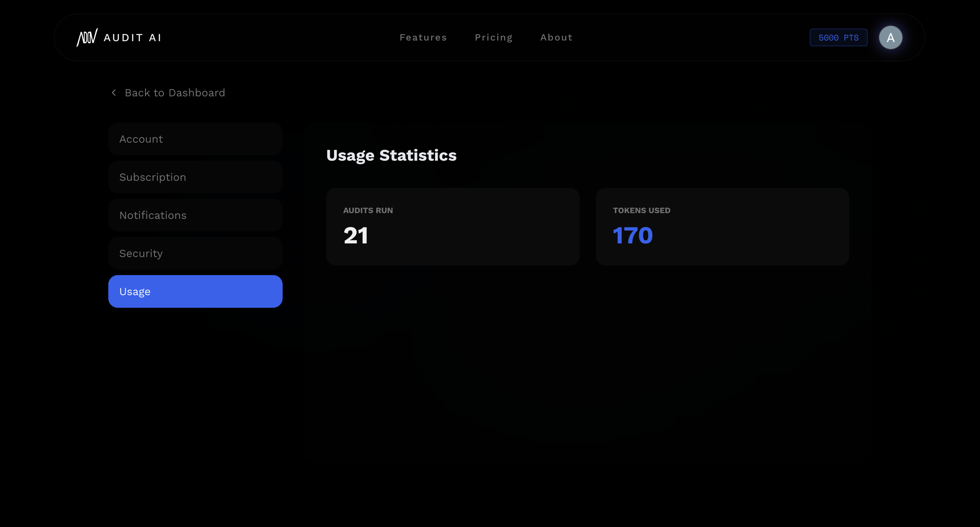Switch to the Subscription section
This screenshot has height=527, width=980.
click(195, 177)
